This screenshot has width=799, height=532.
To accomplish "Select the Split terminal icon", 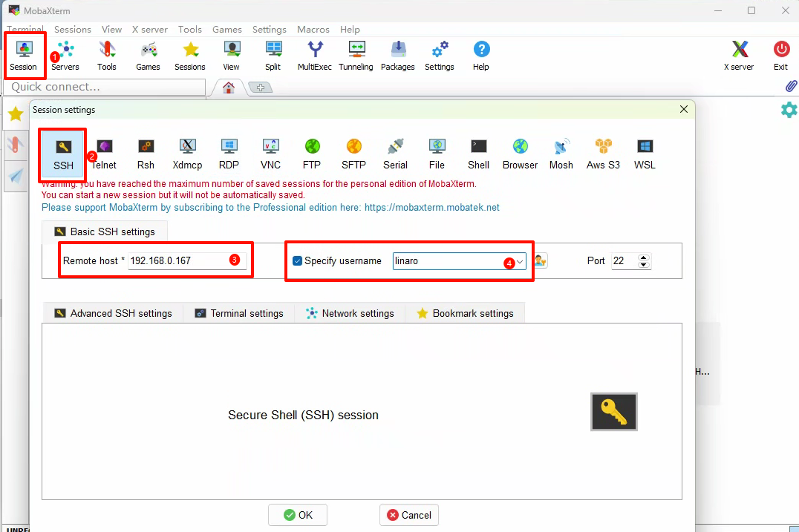I will [273, 56].
